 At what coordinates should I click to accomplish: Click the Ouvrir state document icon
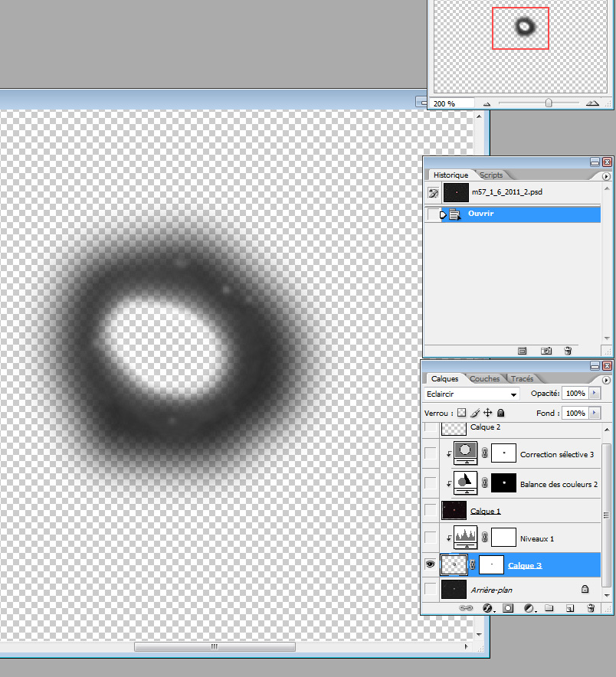pyautogui.click(x=455, y=214)
